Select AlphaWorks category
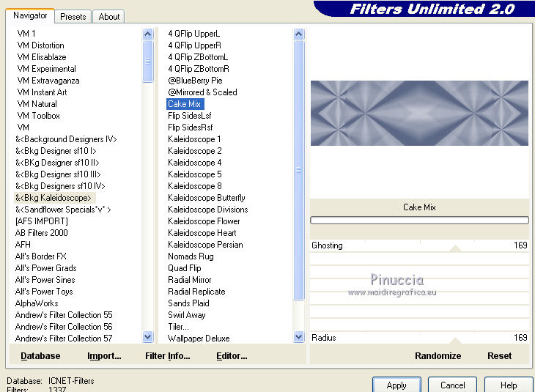This screenshot has width=535, height=392. click(x=37, y=303)
